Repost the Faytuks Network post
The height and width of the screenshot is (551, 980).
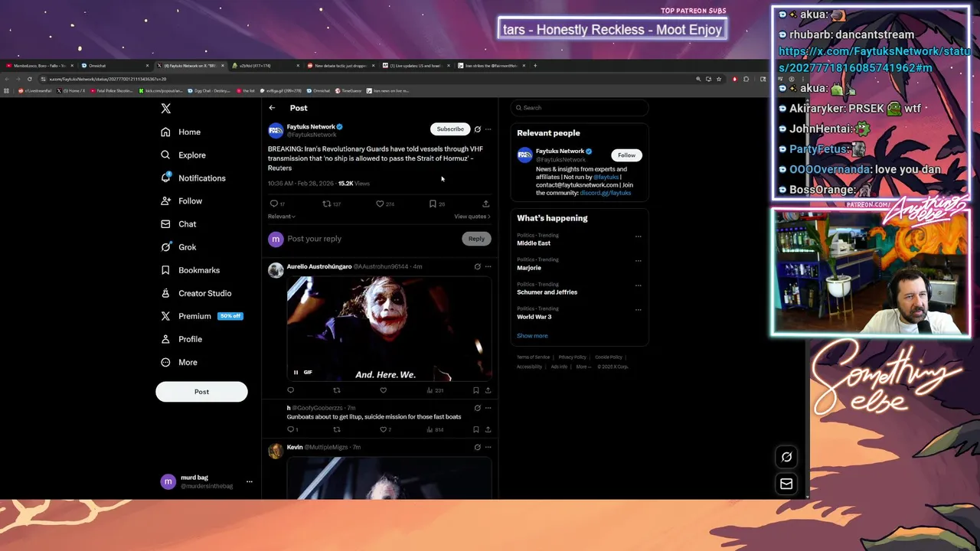(327, 204)
